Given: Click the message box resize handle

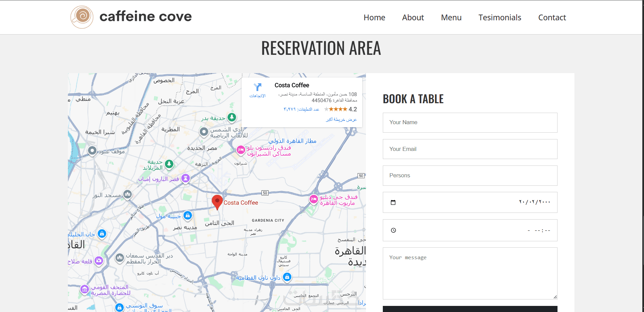Looking at the screenshot, I should [x=555, y=297].
